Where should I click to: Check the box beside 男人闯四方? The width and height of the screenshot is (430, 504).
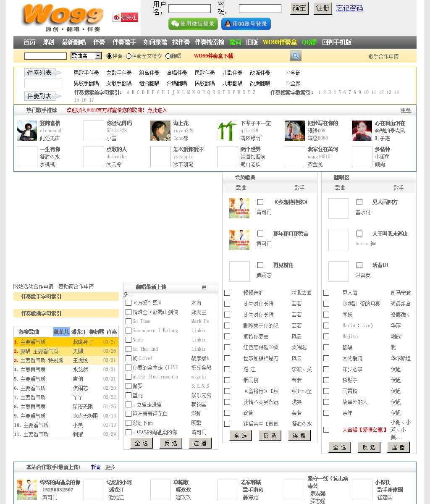[x=359, y=202]
